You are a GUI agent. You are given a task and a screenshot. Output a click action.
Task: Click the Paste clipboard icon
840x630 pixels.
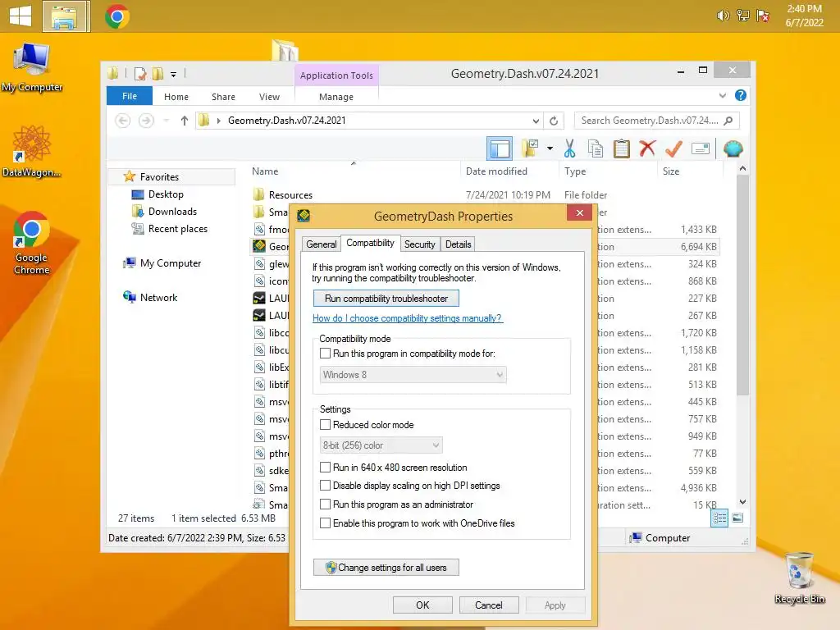tap(622, 148)
